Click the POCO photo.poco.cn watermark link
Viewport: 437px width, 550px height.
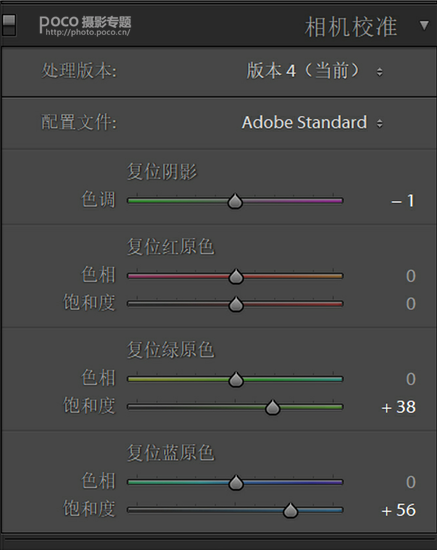(x=85, y=26)
